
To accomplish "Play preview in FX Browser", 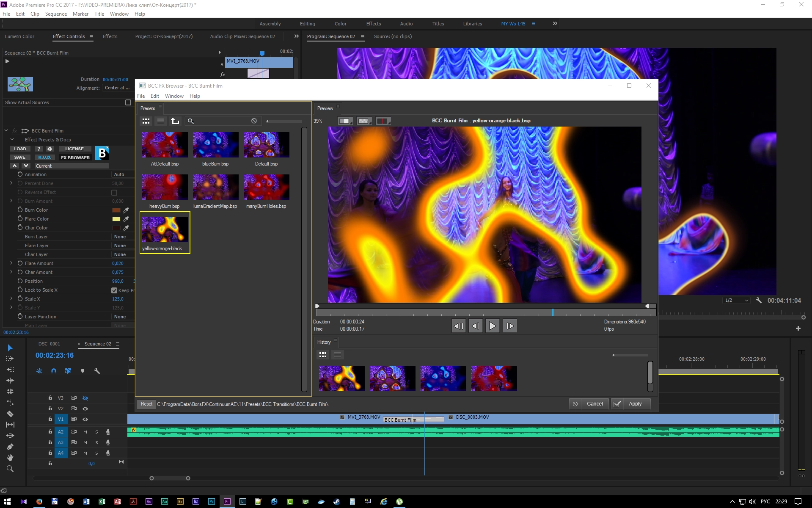I will tap(492, 326).
